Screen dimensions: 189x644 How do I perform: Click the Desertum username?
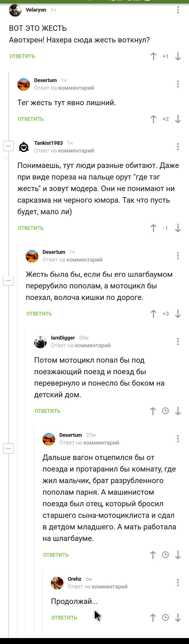45,80
